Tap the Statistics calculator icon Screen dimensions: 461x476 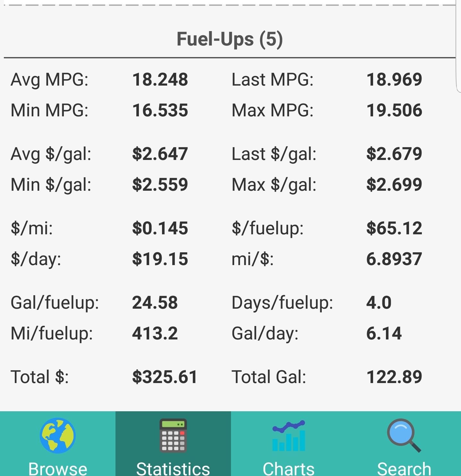pos(173,435)
